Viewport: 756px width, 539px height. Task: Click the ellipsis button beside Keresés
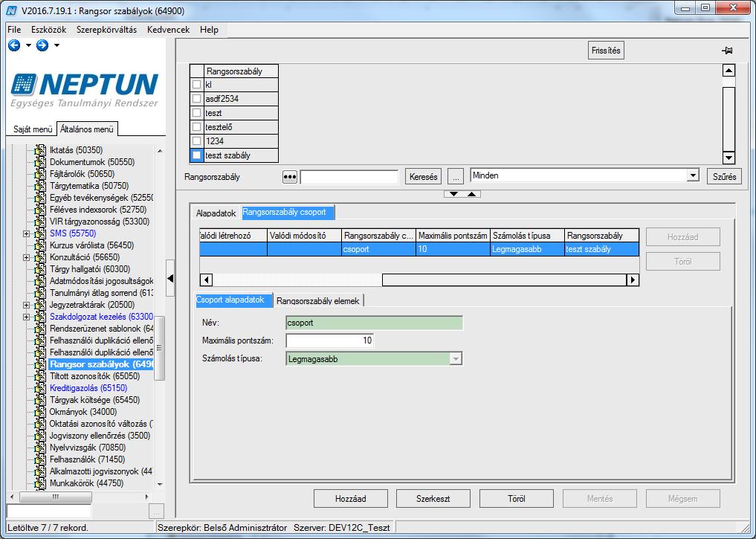pyautogui.click(x=456, y=177)
